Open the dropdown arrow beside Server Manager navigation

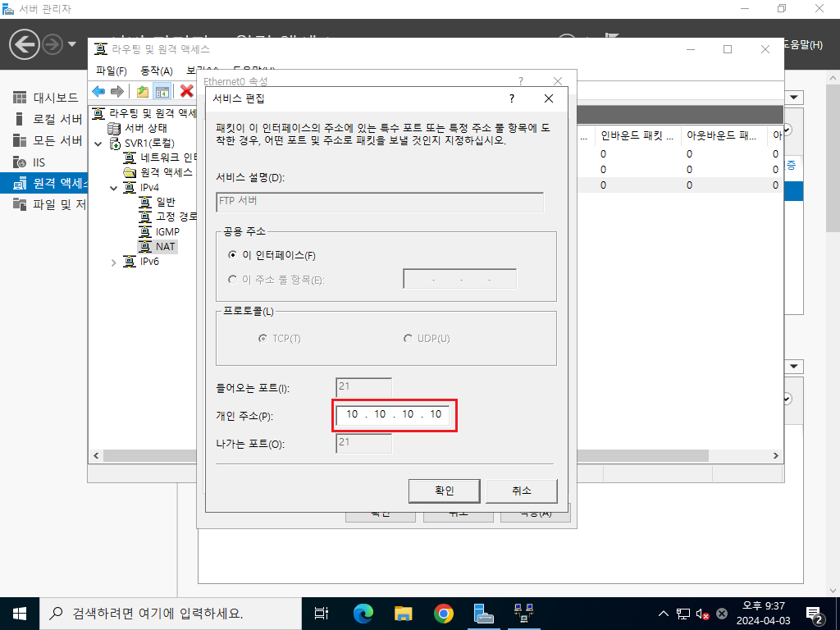(x=72, y=44)
